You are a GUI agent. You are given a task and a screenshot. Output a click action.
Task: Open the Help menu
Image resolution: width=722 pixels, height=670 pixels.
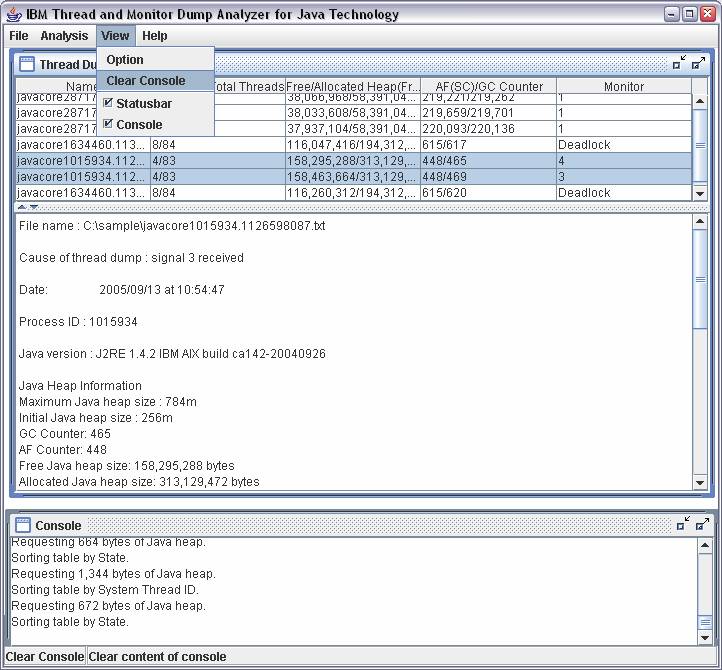pos(154,36)
